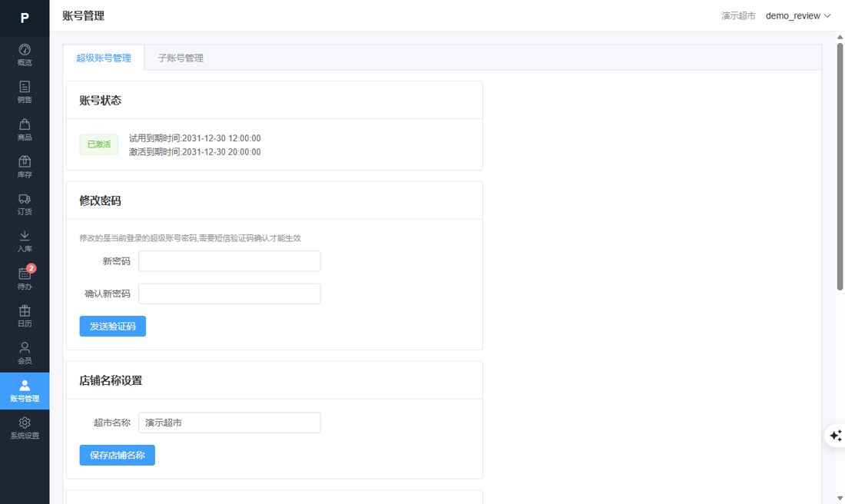Navigate to the 订货 ordering section

(25, 204)
